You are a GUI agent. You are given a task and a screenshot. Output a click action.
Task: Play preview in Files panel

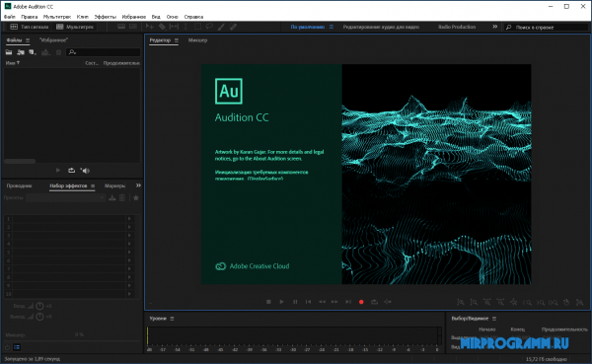click(x=58, y=171)
